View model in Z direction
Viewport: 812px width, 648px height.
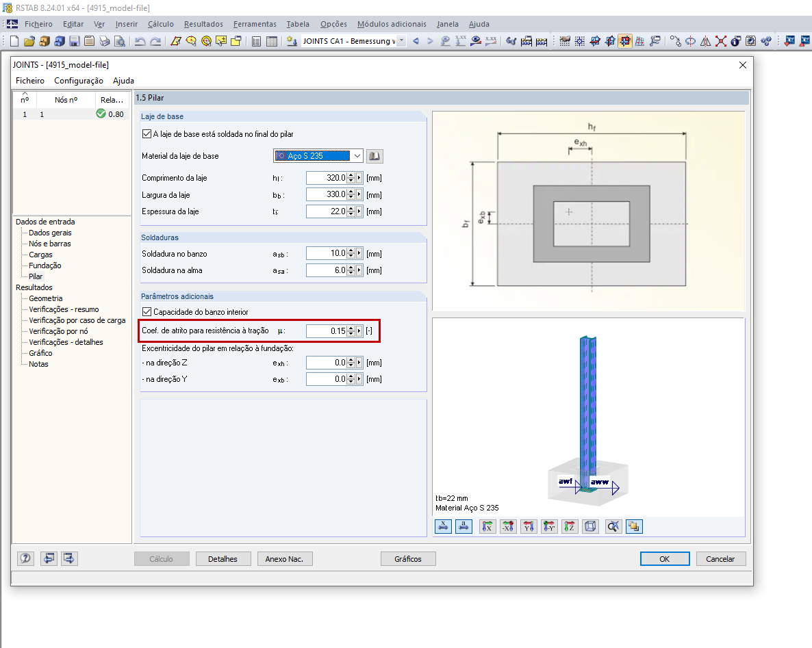click(569, 526)
